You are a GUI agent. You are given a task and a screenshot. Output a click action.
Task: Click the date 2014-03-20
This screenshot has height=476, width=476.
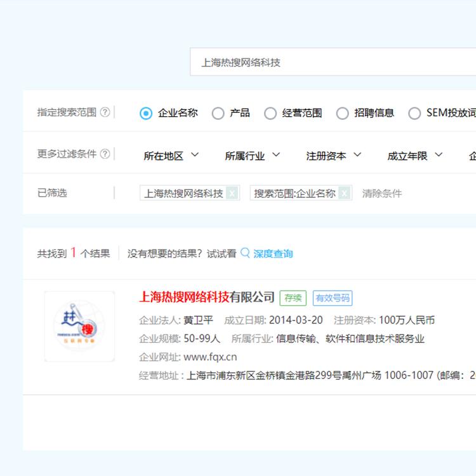tap(296, 320)
